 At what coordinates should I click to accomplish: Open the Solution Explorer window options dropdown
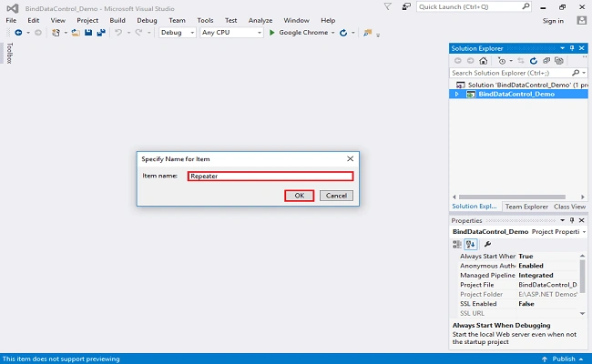pyautogui.click(x=562, y=48)
